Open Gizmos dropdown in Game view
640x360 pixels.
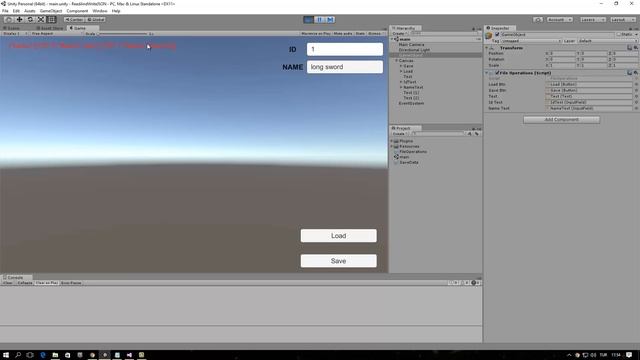[x=376, y=33]
